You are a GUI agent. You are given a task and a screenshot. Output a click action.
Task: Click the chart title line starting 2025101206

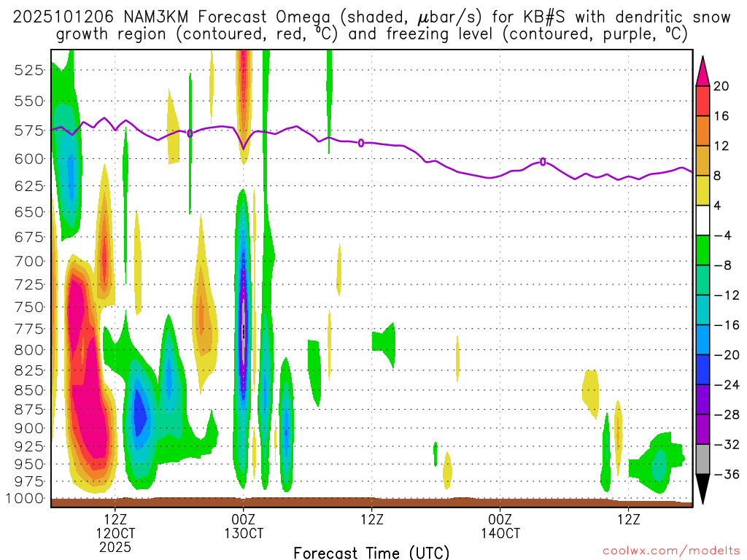[x=371, y=17]
